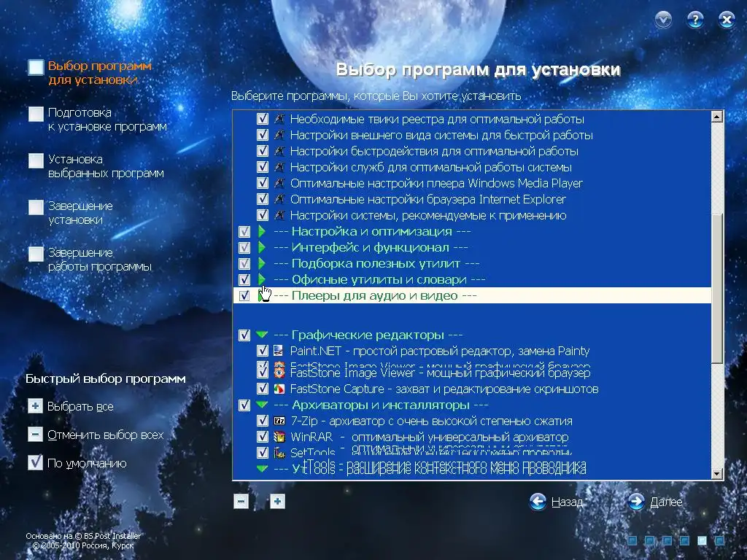Click the scrollbar down arrow of the program list
The image size is (747, 560).
pos(717,473)
